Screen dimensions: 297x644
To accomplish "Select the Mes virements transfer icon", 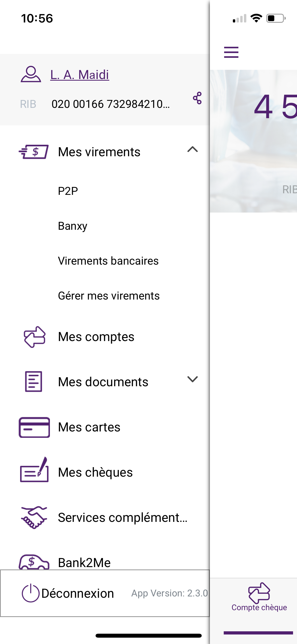I will (x=33, y=151).
